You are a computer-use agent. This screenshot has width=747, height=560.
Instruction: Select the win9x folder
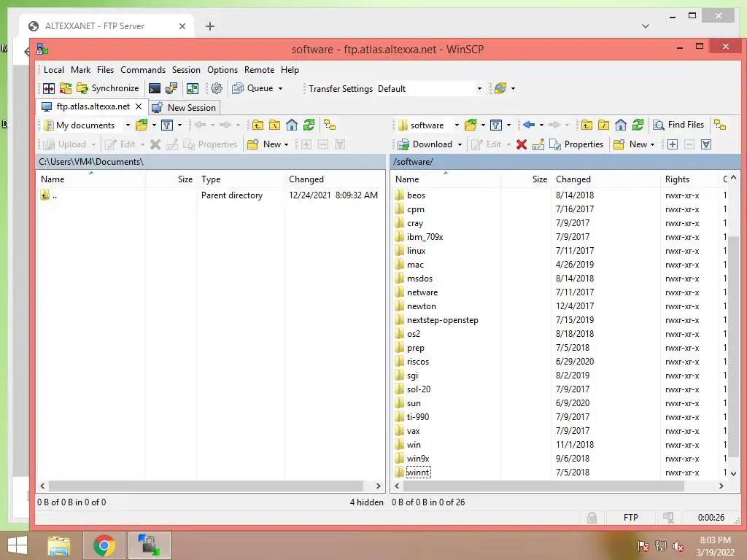(418, 459)
